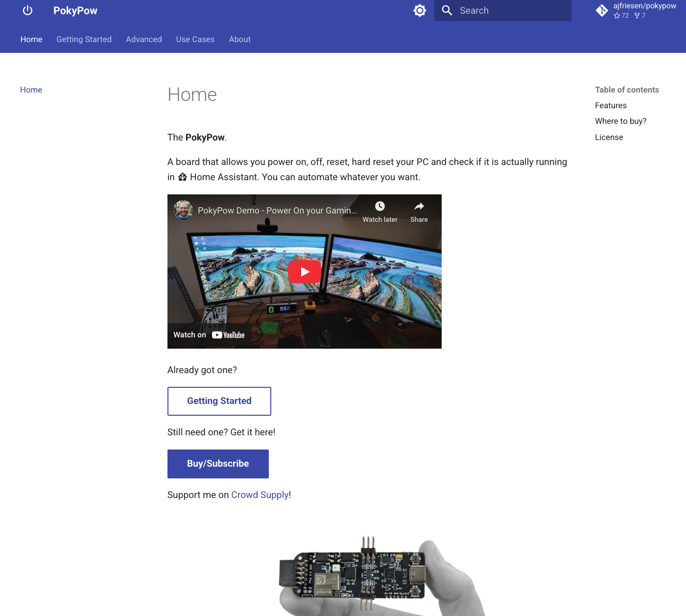Click the Watch later clock icon
The height and width of the screenshot is (616, 686).
click(379, 207)
